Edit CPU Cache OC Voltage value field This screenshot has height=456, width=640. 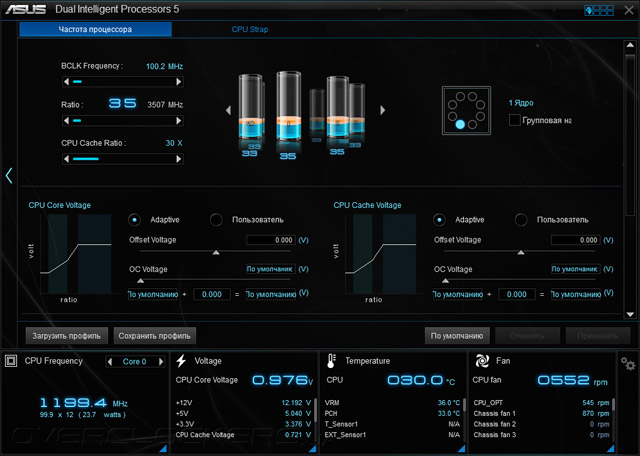click(x=575, y=269)
